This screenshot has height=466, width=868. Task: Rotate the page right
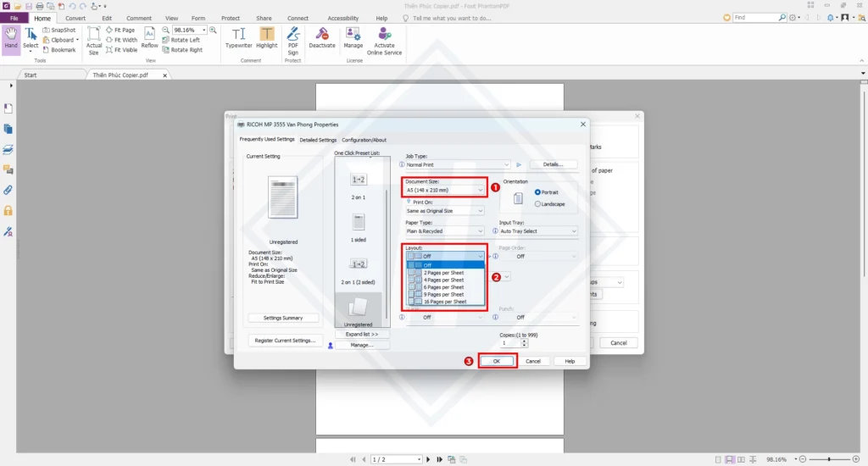coord(182,50)
